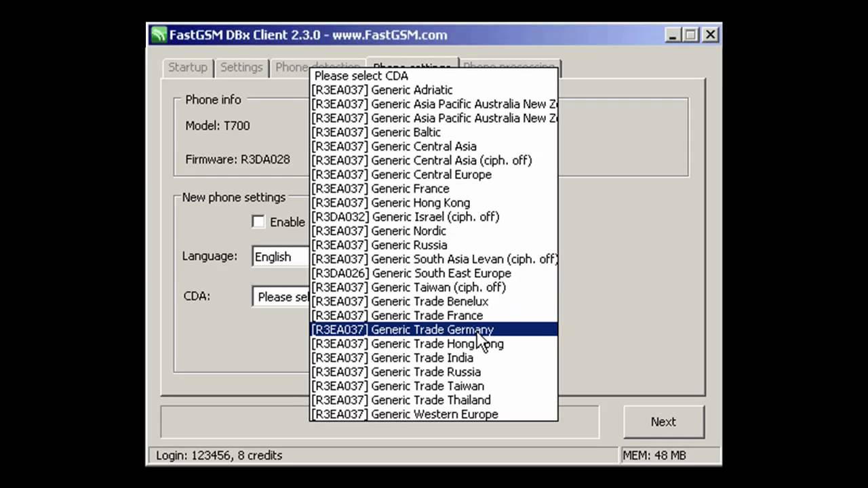Click the empty progress bar beside Next
The width and height of the screenshot is (868, 488).
pyautogui.click(x=380, y=422)
